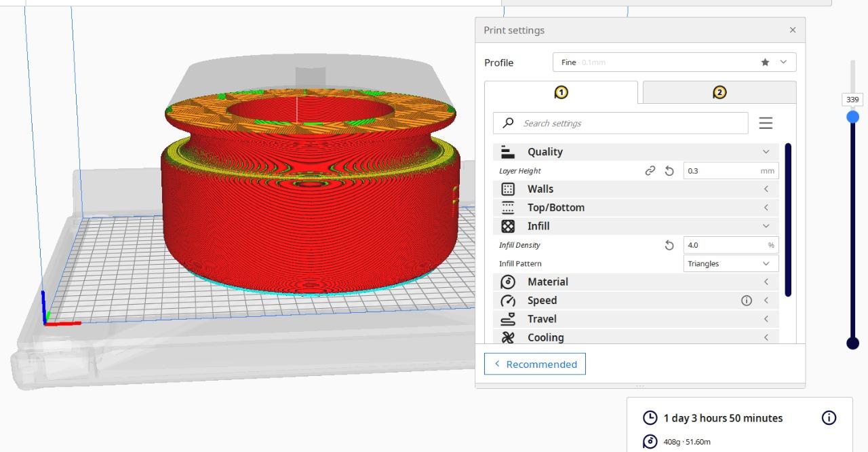Edit the Infill Density value 4.0
The height and width of the screenshot is (452, 868).
click(x=730, y=245)
